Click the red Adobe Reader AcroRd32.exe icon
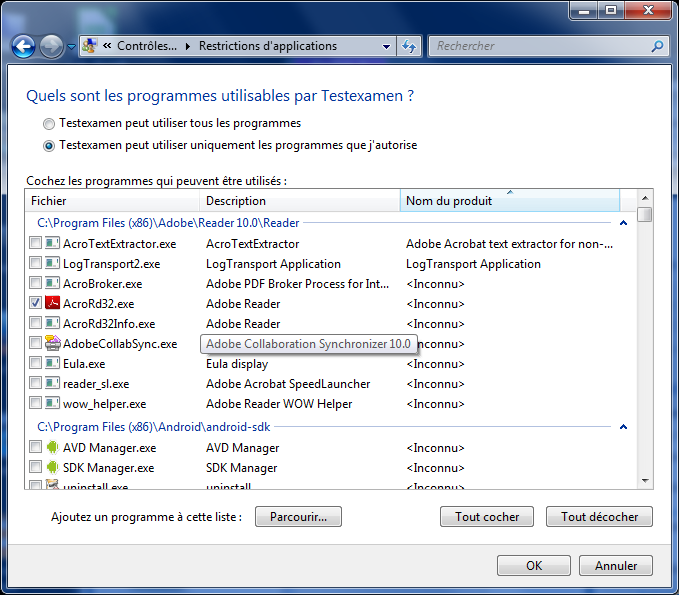Screen dimensions: 679x595 pyautogui.click(x=52, y=303)
